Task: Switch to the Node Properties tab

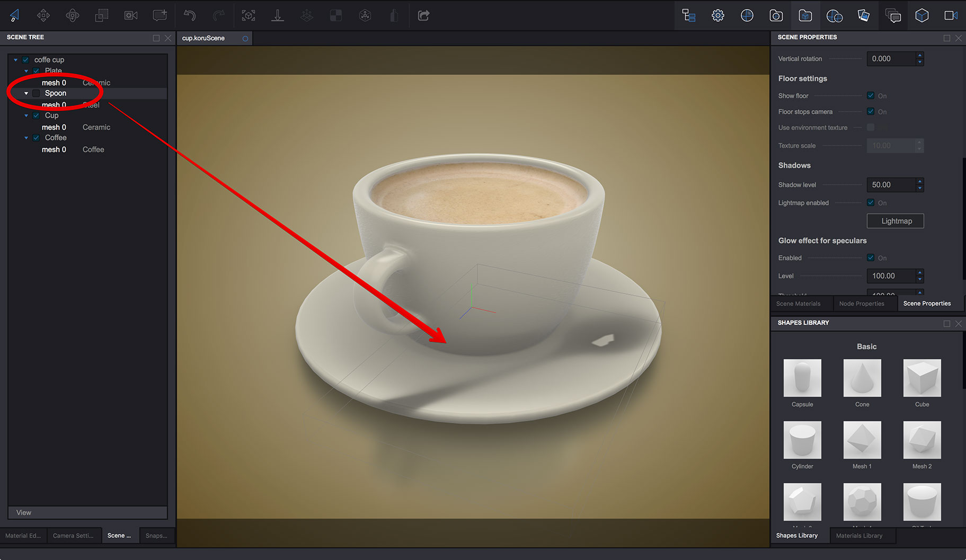Action: pyautogui.click(x=862, y=303)
